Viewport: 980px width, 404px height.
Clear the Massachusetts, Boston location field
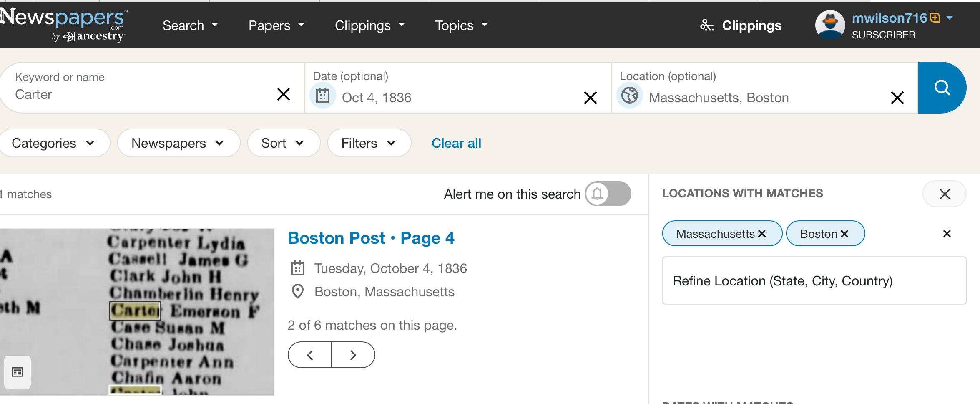[897, 98]
